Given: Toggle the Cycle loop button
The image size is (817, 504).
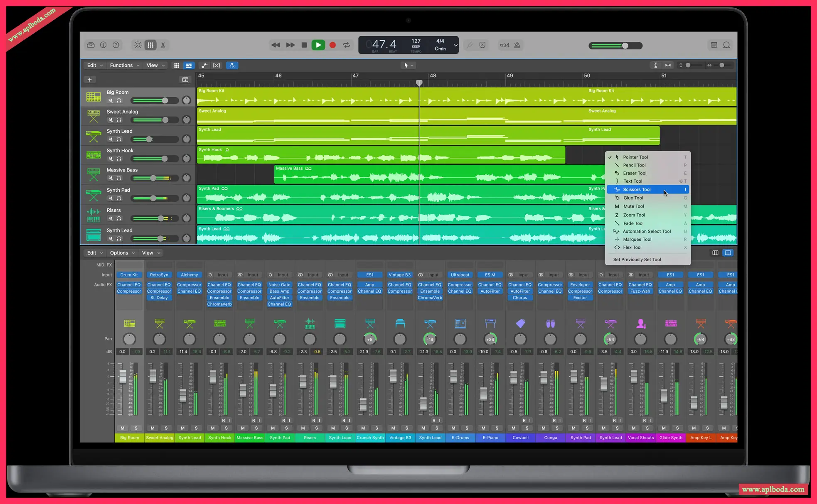Looking at the screenshot, I should 347,45.
